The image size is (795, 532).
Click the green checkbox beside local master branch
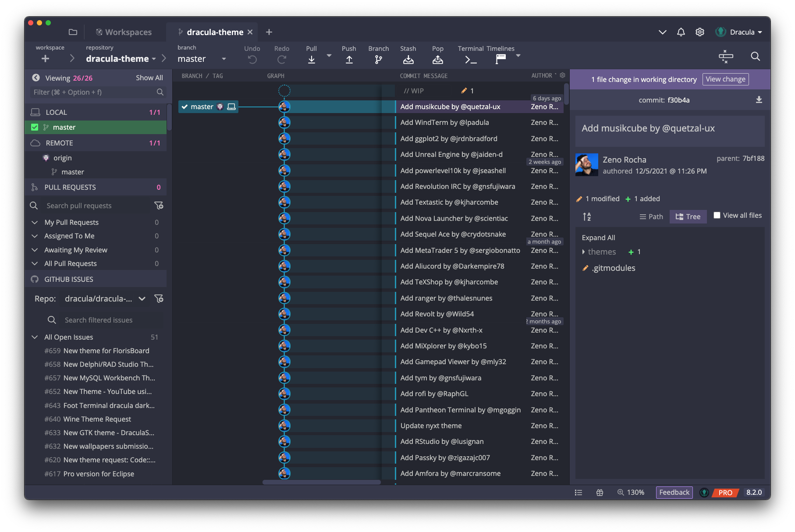[35, 127]
